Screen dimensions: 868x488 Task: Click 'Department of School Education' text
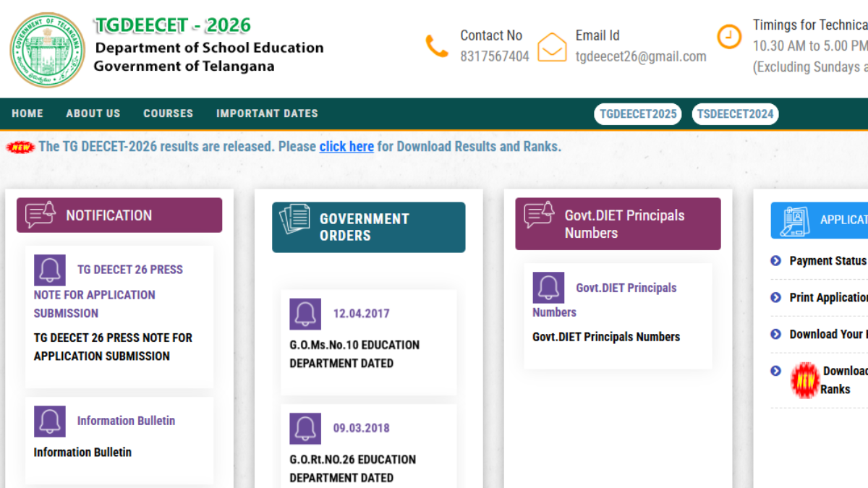tap(210, 48)
